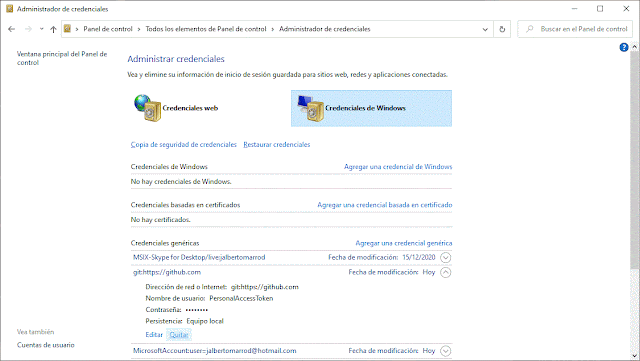Open Ventana principal del Panel de control
Image resolution: width=640 pixels, height=361 pixels.
(62, 58)
